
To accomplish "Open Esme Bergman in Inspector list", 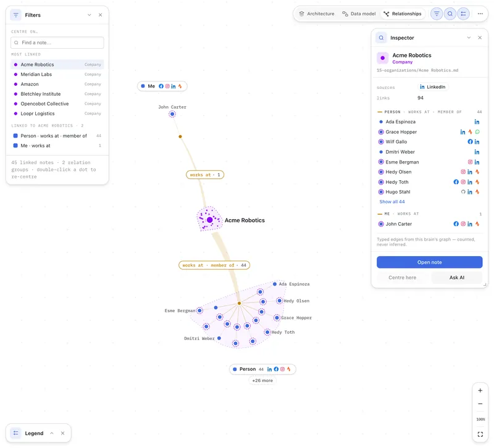I will point(429,162).
